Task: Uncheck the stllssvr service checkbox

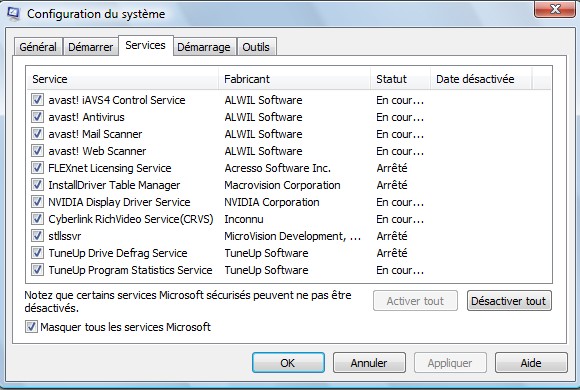Action: [x=37, y=236]
